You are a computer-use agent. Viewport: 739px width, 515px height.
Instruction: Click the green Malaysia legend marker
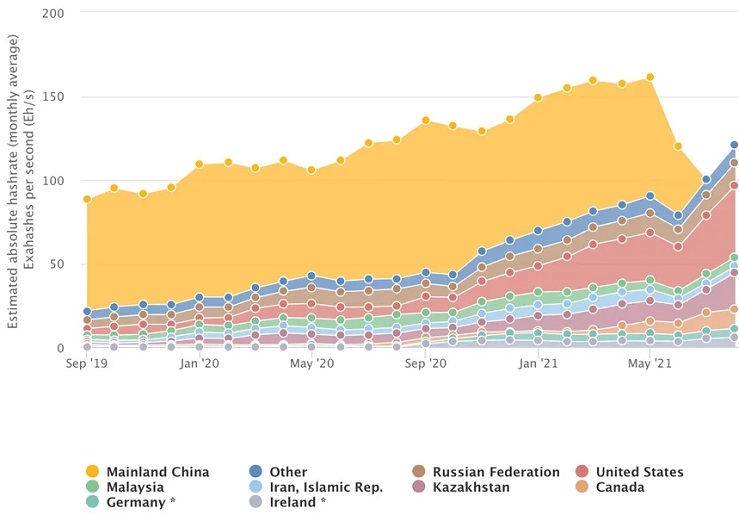coord(93,487)
